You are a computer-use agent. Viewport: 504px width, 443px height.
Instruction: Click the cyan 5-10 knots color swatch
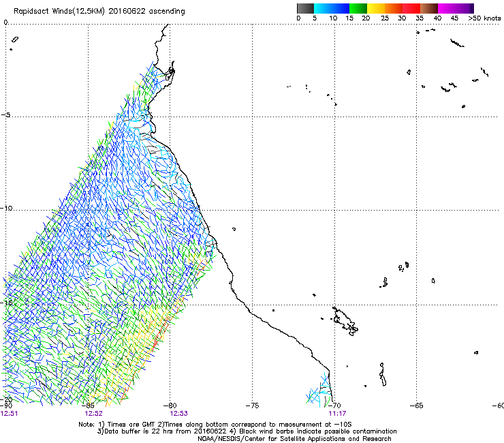(x=323, y=8)
